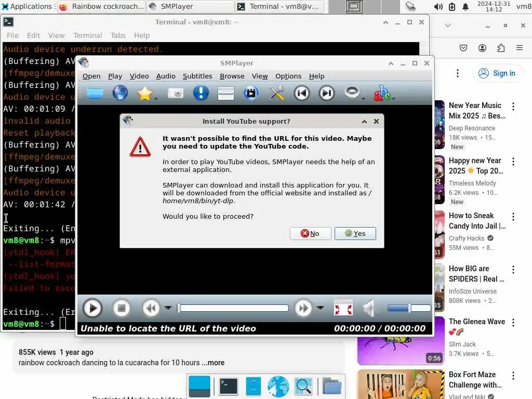532x399 pixels.
Task: Jump to next track in SMPlayer toolbar
Action: 327,93
